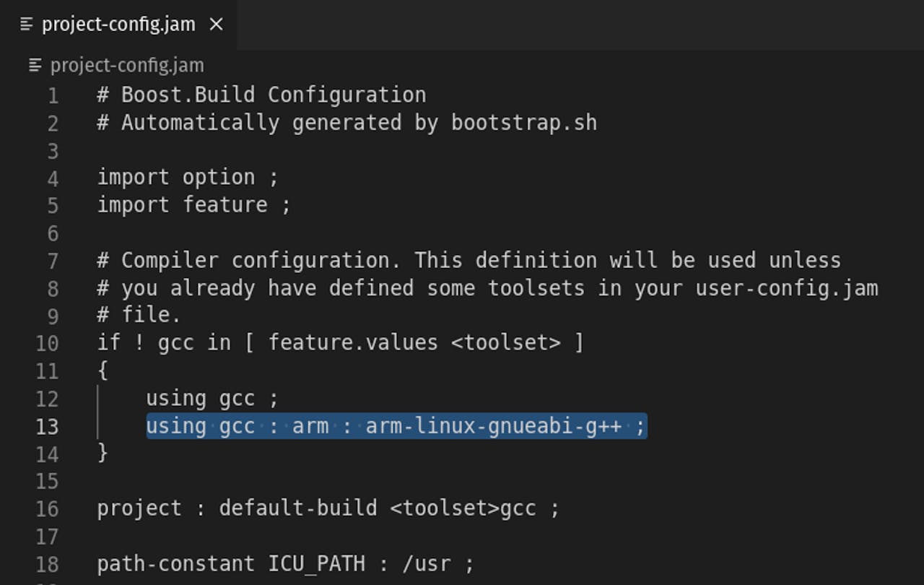Click line number 10 in the gutter
The image size is (924, 585).
tap(47, 343)
